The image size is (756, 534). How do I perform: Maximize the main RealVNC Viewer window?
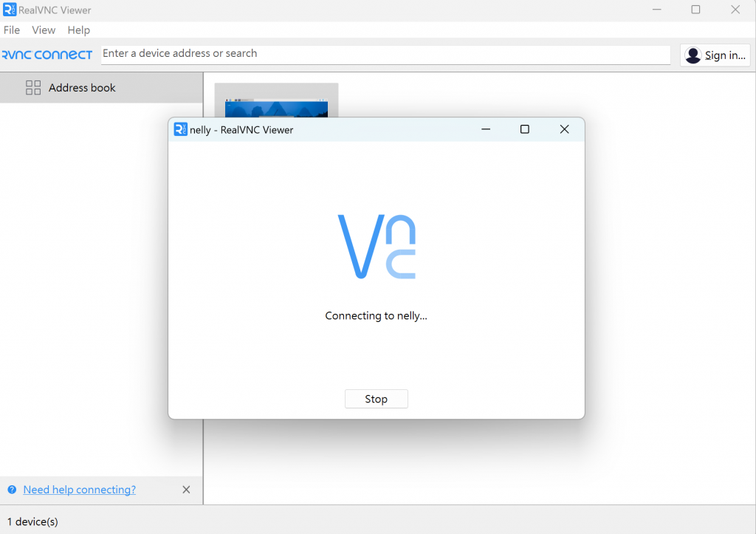pyautogui.click(x=695, y=10)
